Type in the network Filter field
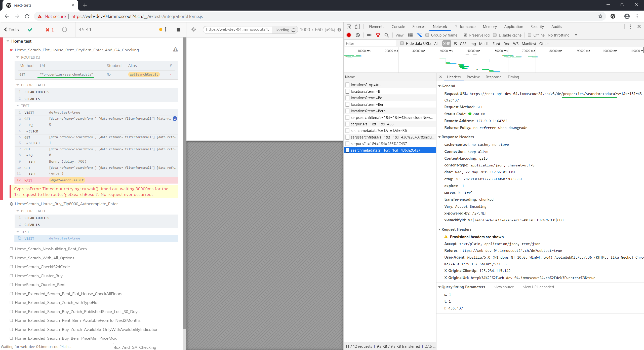This screenshot has width=644, height=350. point(370,43)
